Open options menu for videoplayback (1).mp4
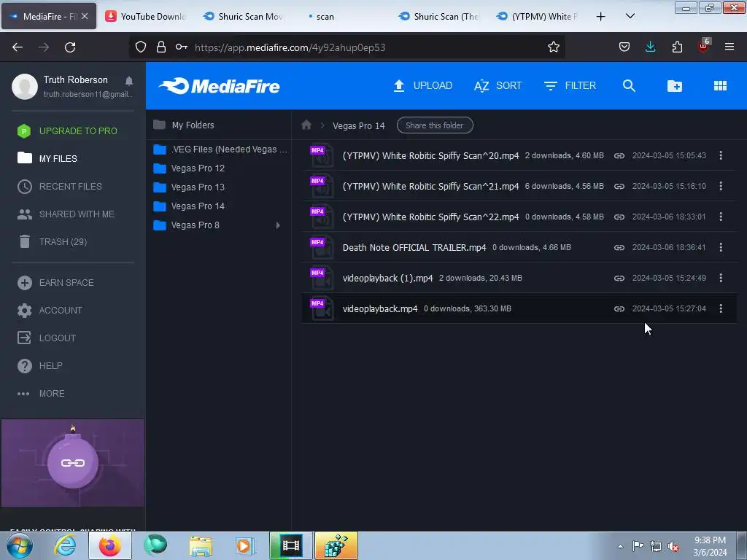The height and width of the screenshot is (560, 747). tap(721, 278)
